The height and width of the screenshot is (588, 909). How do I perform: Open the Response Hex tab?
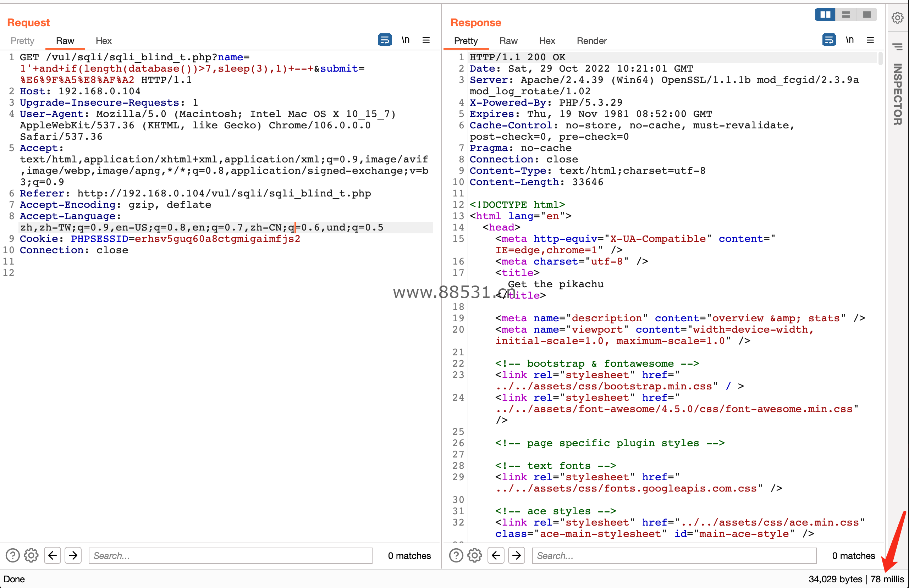(547, 41)
